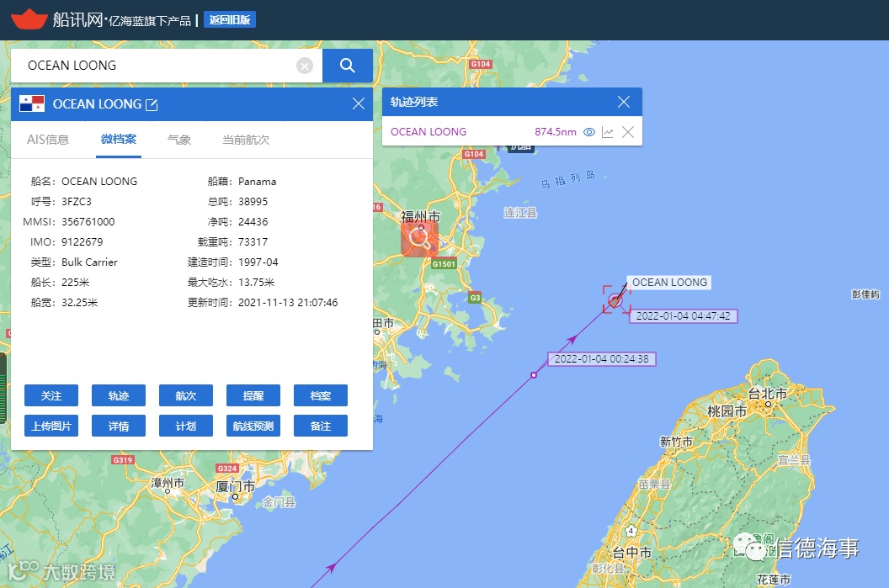Click the 福州市 city label on map
Viewport: 889px width, 588px height.
click(421, 216)
